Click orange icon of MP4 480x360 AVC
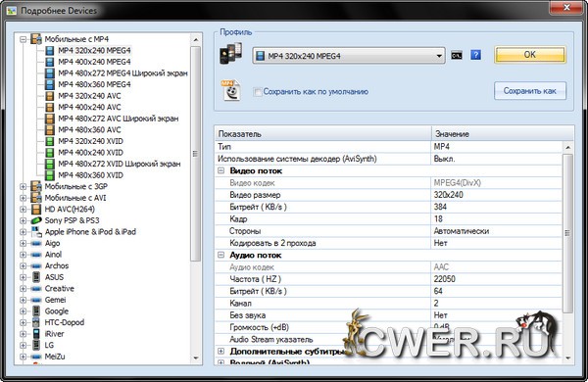This screenshot has height=382, width=588. (50, 129)
